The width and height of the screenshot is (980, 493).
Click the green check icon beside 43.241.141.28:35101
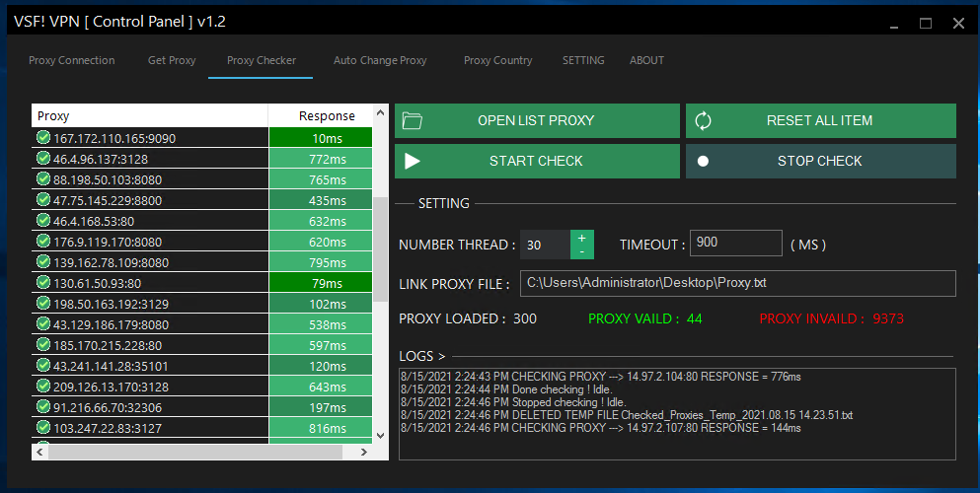click(43, 365)
